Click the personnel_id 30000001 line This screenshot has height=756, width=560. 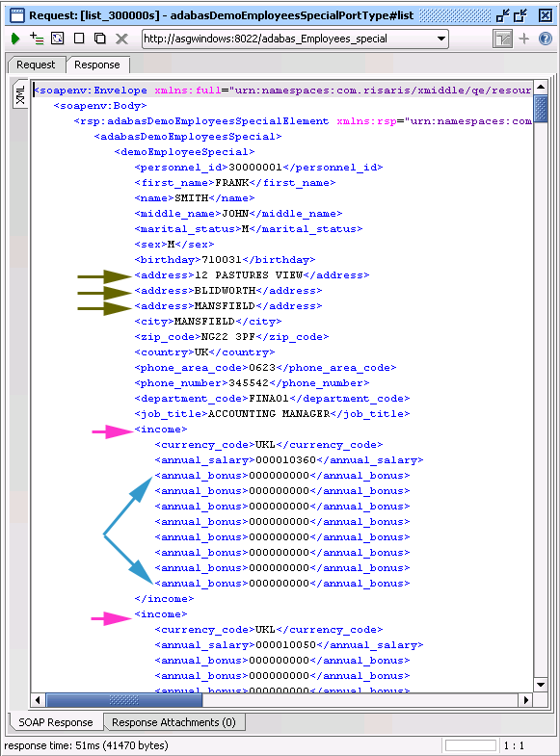[x=258, y=168]
